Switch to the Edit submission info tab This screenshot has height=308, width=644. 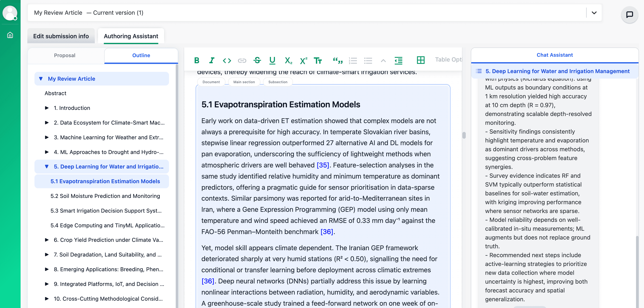click(61, 36)
